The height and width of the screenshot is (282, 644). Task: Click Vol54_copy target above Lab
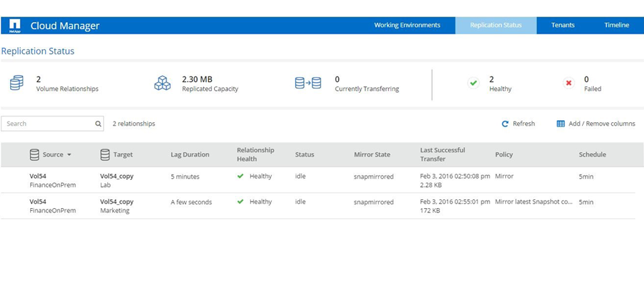[x=117, y=177]
